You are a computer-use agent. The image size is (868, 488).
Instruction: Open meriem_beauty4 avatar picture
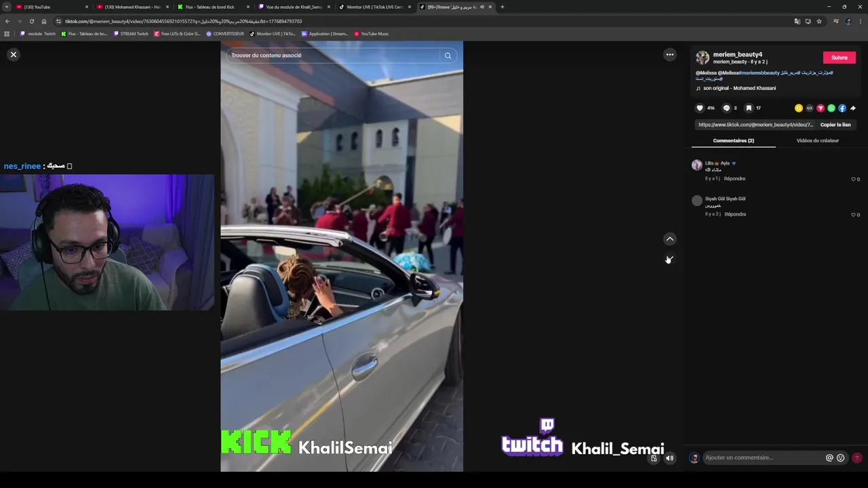[703, 58]
